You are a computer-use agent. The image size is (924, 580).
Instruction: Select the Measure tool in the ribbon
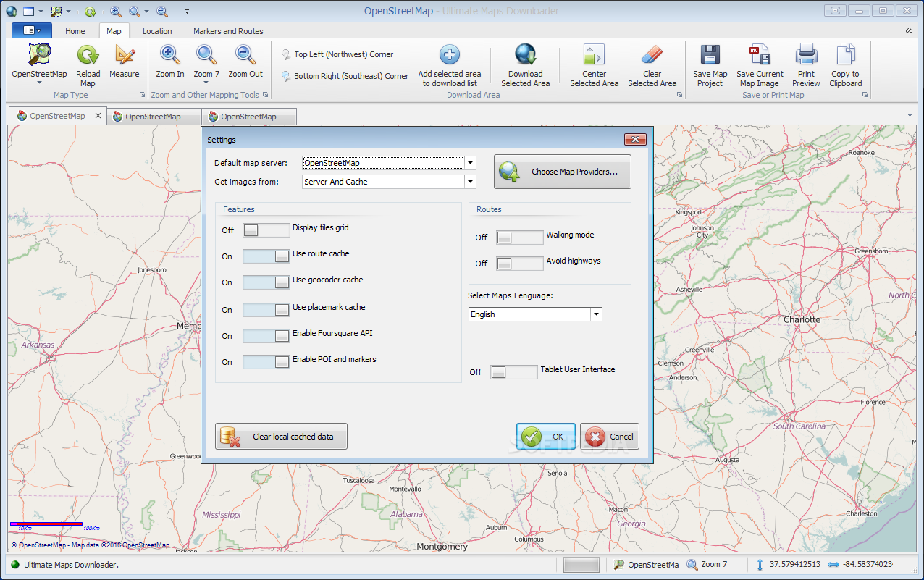pos(125,62)
